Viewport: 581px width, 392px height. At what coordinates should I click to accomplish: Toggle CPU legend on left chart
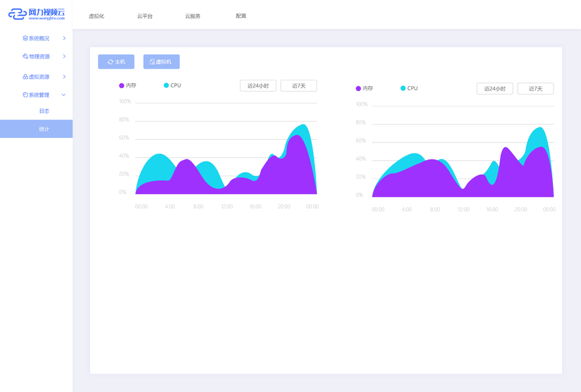click(x=173, y=86)
